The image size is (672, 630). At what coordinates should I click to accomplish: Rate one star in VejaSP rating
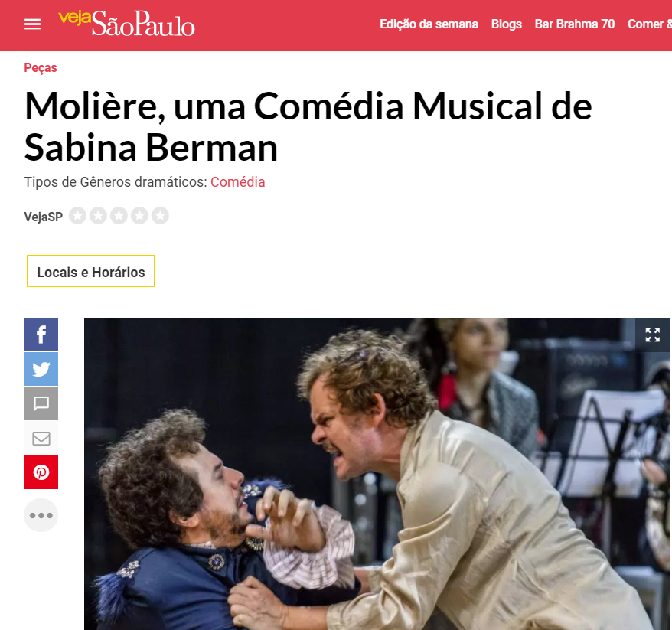pyautogui.click(x=77, y=216)
